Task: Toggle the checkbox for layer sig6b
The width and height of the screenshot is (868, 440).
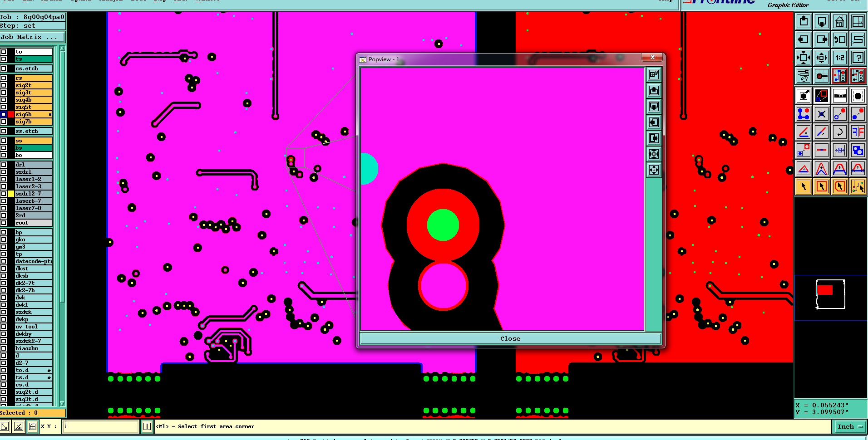Action: pos(4,114)
